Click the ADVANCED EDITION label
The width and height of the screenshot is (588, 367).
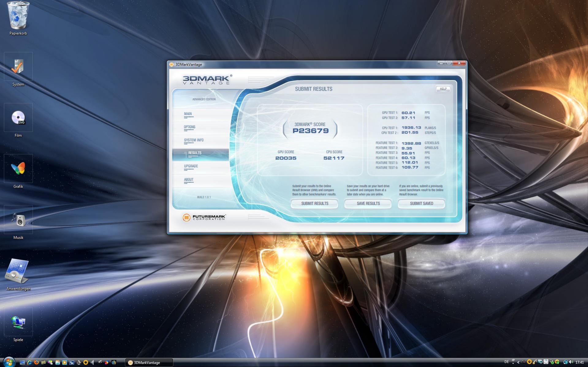pyautogui.click(x=204, y=99)
